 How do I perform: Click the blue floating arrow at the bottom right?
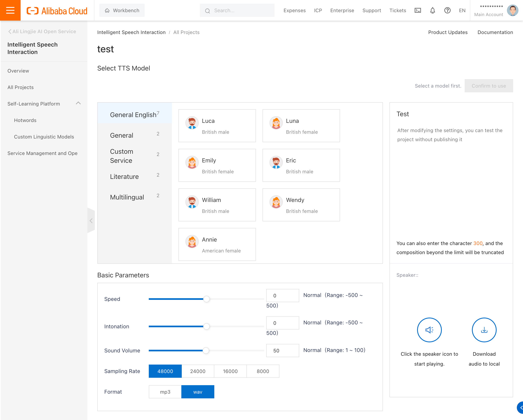click(520, 408)
